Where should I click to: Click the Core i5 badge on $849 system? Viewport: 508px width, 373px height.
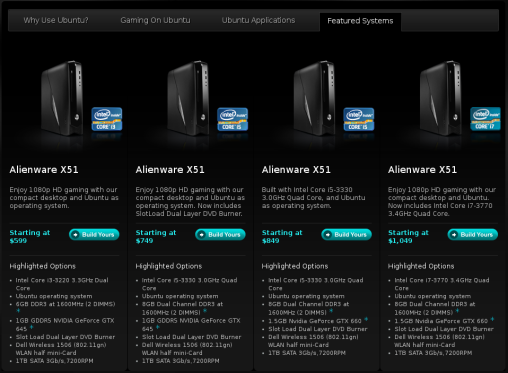359,119
